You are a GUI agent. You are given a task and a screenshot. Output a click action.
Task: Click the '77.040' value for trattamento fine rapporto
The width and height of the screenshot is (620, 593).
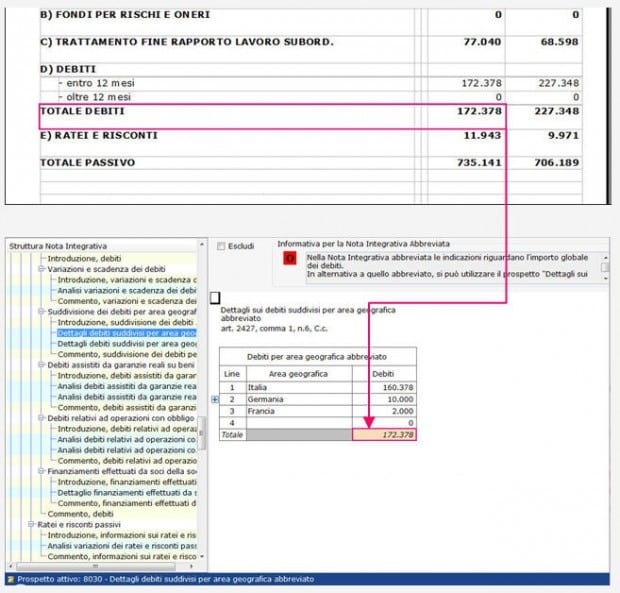point(482,42)
